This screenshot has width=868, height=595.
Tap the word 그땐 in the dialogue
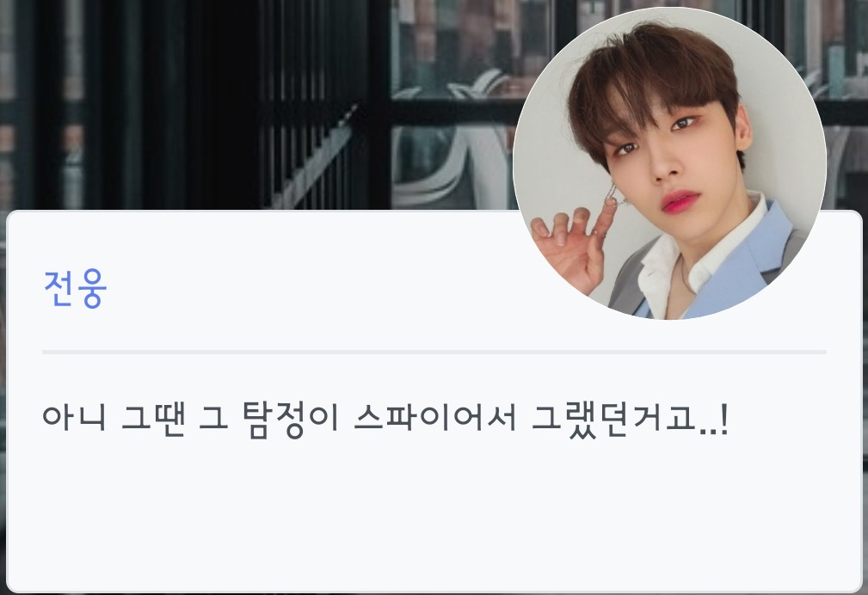pos(151,419)
